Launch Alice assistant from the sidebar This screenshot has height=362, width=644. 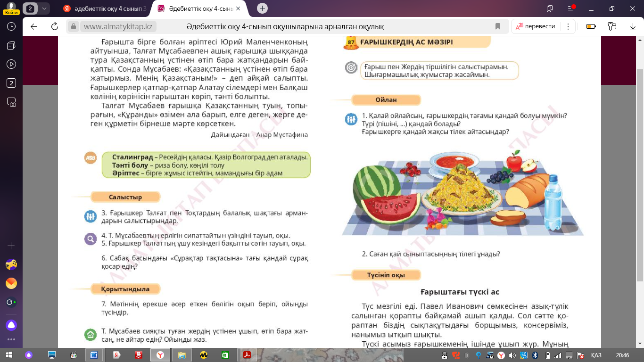click(x=11, y=325)
